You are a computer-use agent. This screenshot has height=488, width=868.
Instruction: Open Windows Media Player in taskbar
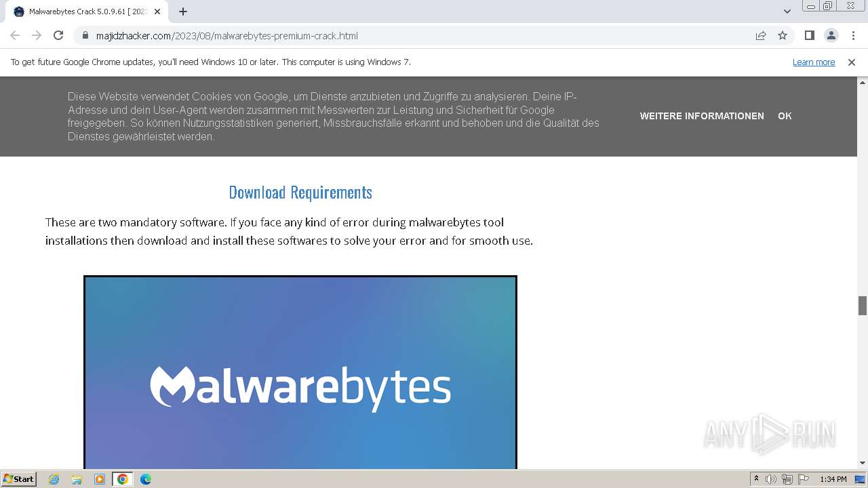pos(100,479)
